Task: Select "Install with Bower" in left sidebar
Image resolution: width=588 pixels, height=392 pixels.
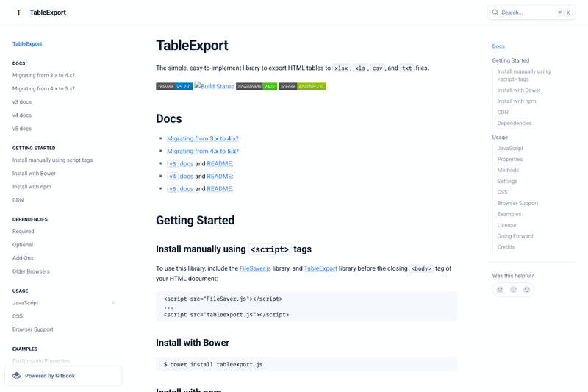Action: pos(34,174)
